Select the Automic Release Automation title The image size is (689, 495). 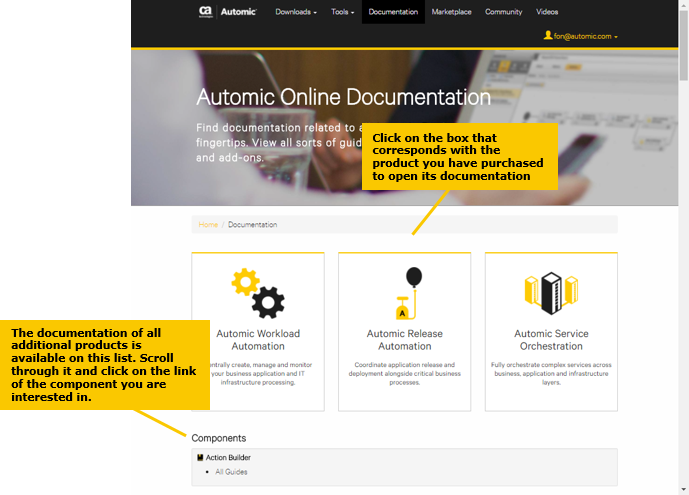404,340
